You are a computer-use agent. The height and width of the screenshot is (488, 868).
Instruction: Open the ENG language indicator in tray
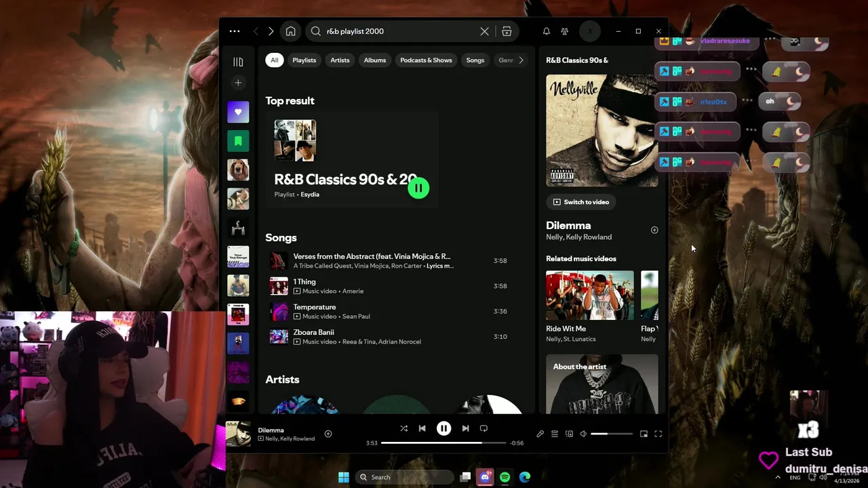pos(795,477)
